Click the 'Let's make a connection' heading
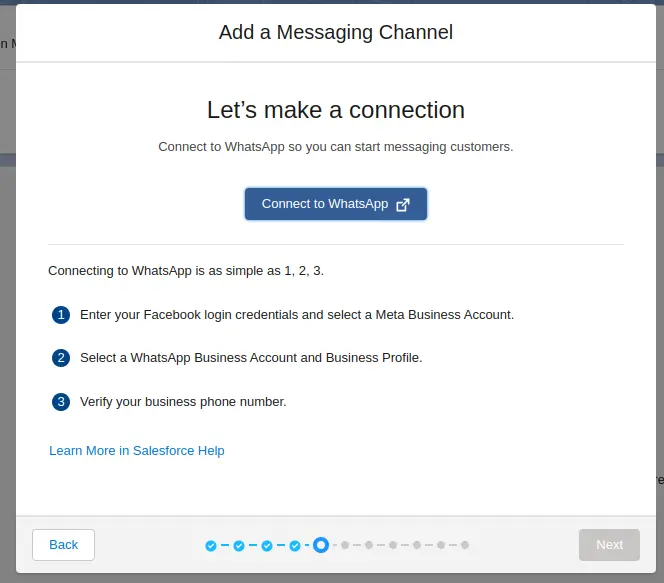The height and width of the screenshot is (583, 664). [x=336, y=110]
